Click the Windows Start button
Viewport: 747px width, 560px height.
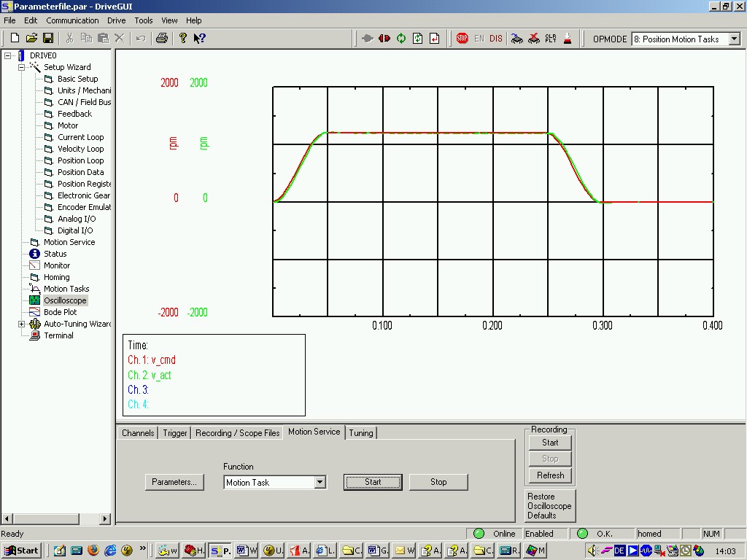tap(21, 551)
